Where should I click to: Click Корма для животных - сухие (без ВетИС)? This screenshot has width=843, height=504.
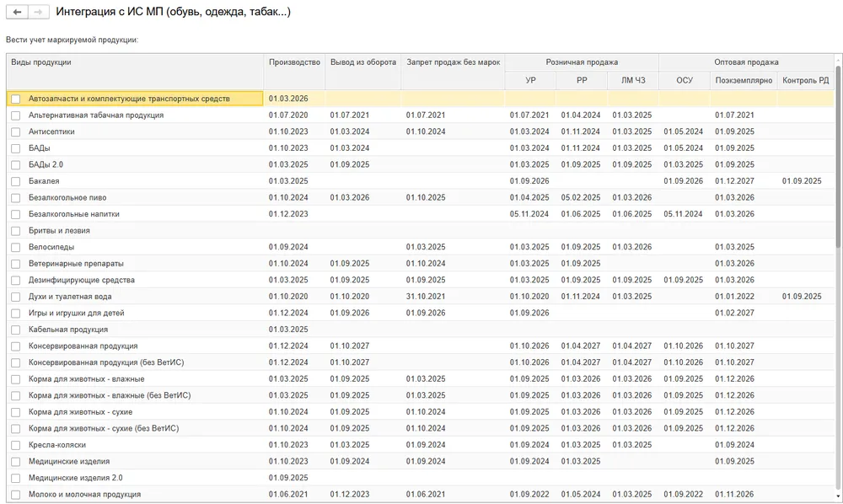pyautogui.click(x=104, y=428)
